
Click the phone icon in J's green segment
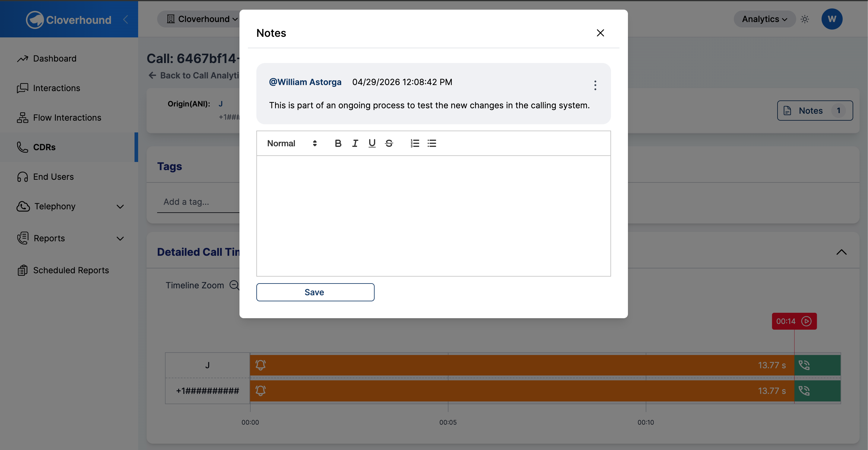tap(804, 365)
